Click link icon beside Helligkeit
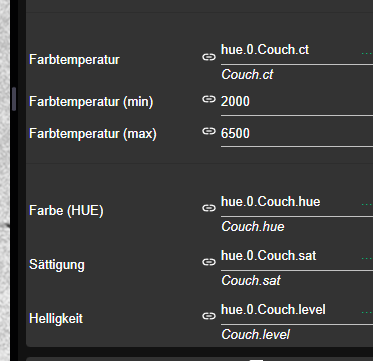 (209, 316)
